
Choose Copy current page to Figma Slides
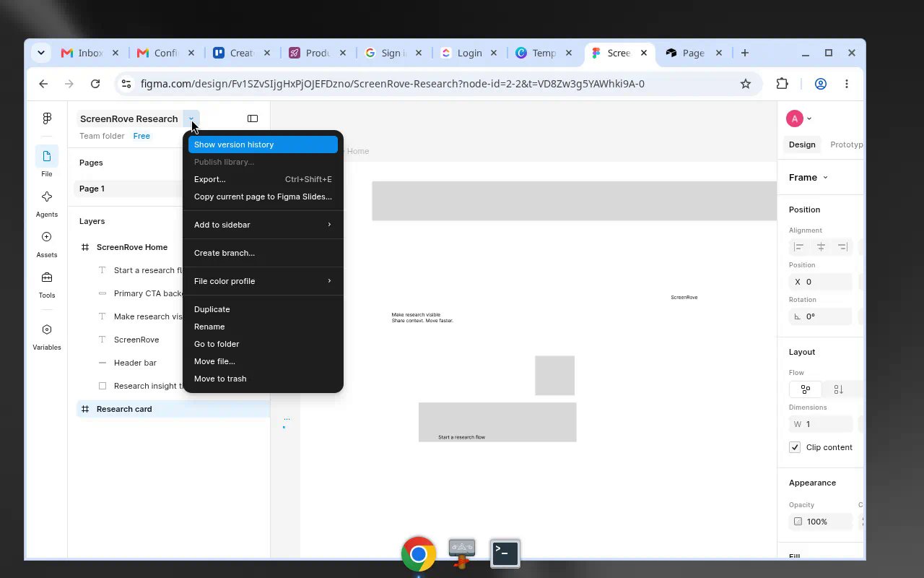click(x=263, y=197)
